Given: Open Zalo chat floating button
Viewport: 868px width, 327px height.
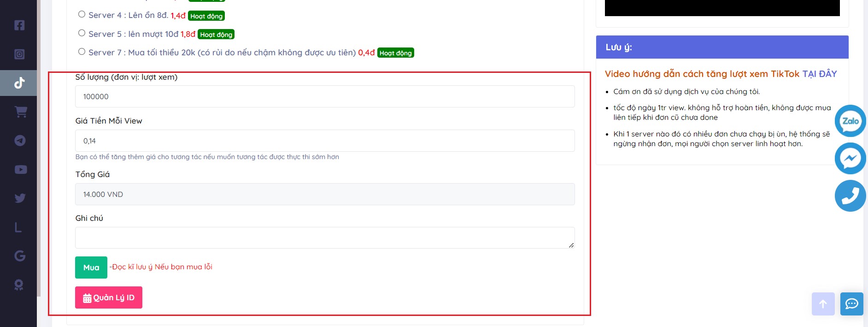Looking at the screenshot, I should click(850, 121).
